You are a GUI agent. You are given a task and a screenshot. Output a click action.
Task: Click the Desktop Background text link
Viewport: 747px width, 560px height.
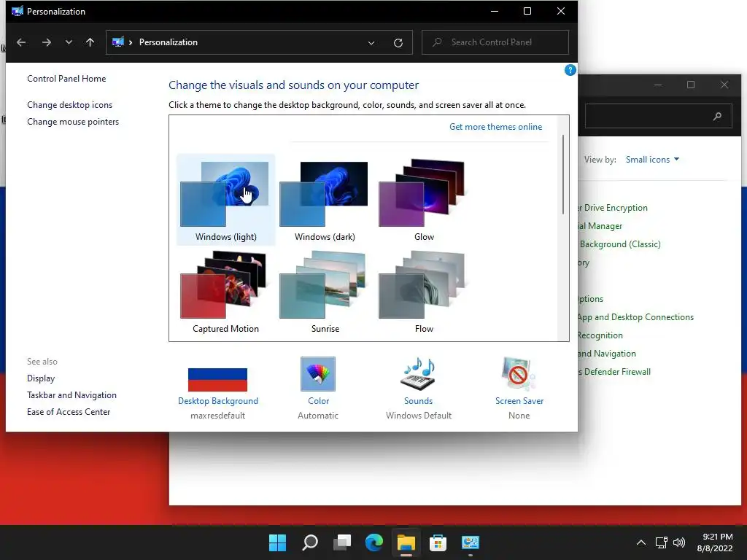pyautogui.click(x=217, y=401)
